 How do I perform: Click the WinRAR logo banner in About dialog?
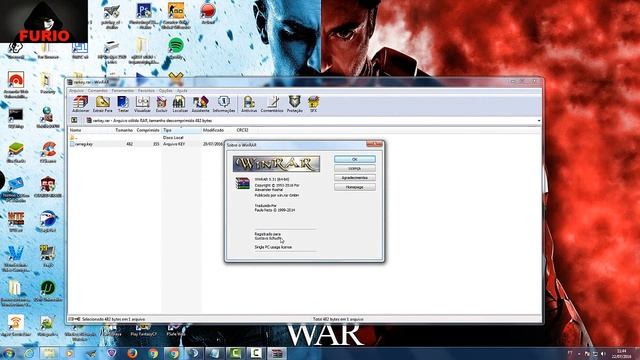276,164
